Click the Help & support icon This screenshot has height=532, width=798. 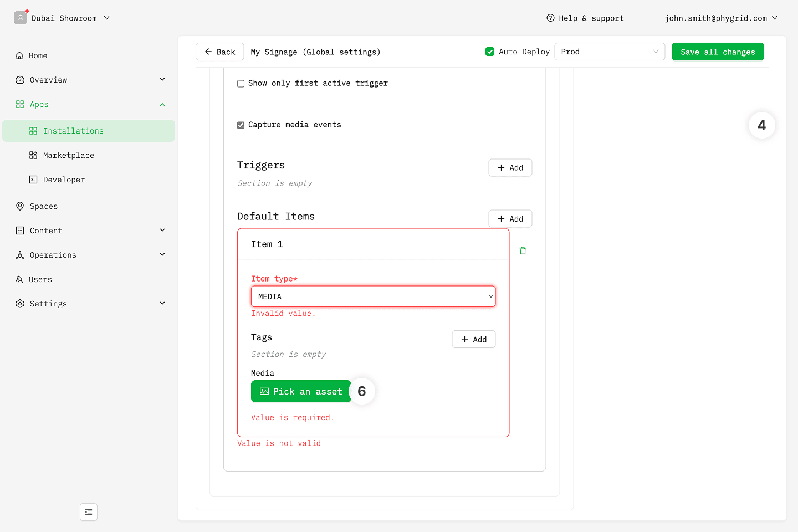[x=550, y=18]
